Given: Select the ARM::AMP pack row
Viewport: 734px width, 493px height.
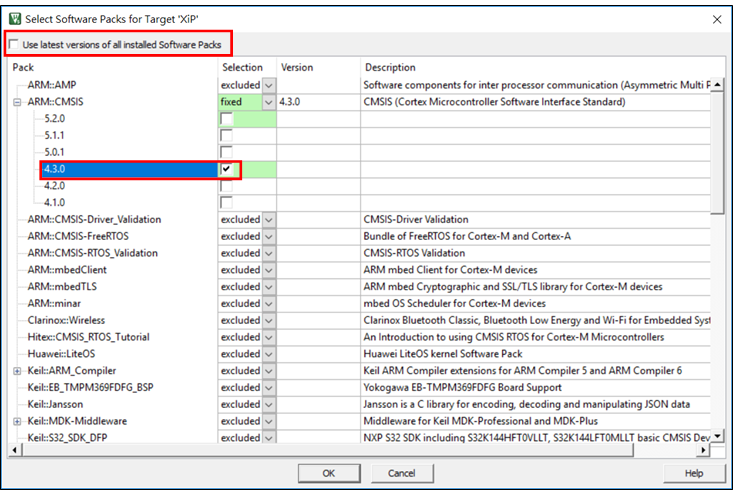Looking at the screenshot, I should coord(51,85).
